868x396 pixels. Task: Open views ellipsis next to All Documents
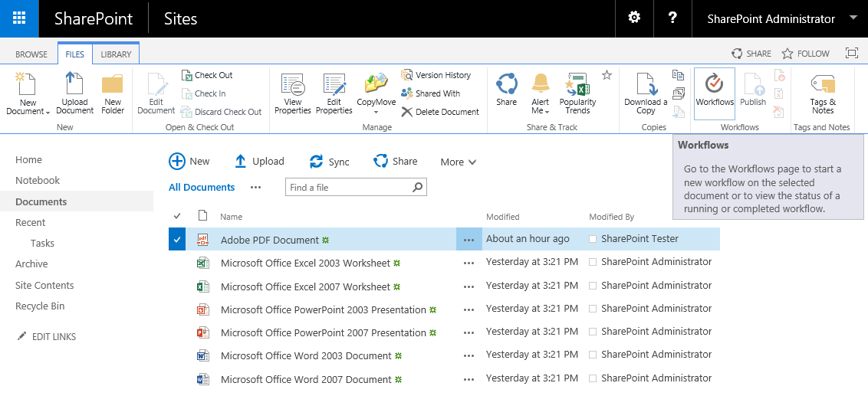(255, 188)
